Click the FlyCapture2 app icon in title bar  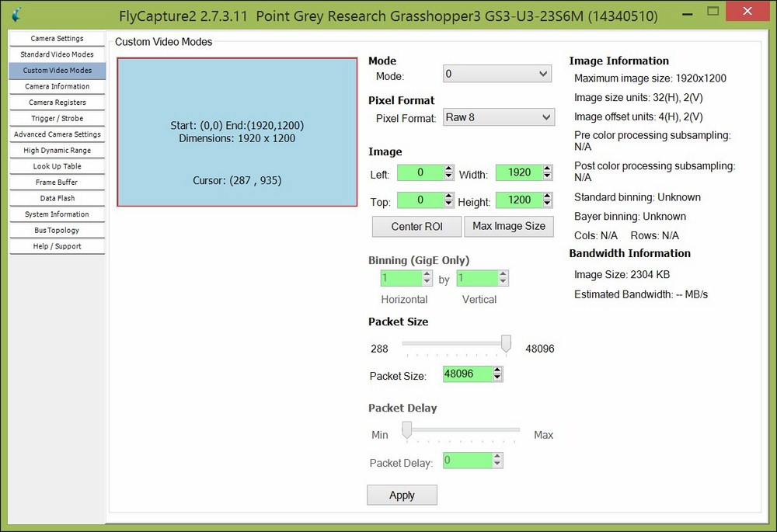pyautogui.click(x=17, y=15)
